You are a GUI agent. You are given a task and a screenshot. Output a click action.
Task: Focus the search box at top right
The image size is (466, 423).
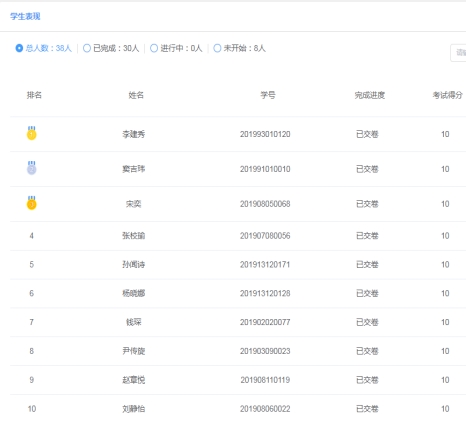[x=458, y=53]
